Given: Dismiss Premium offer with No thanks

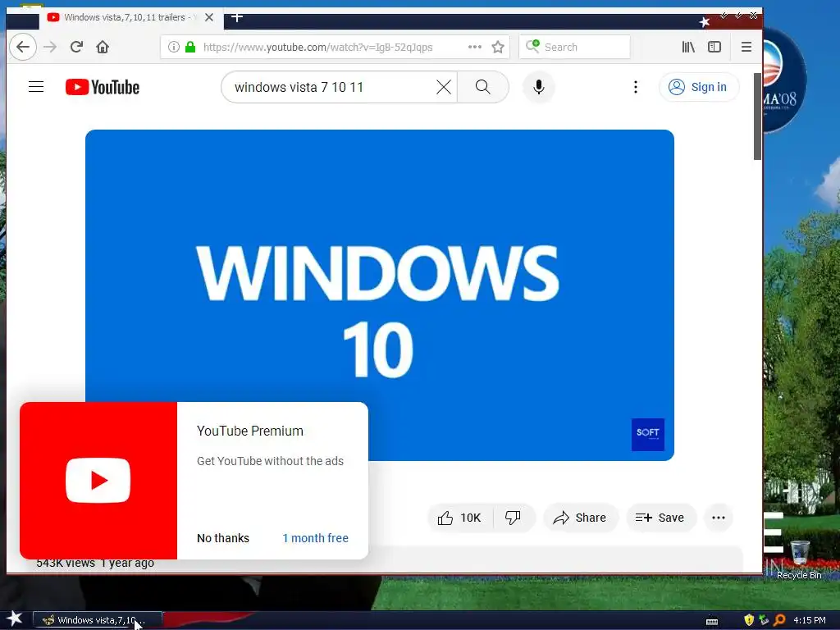Looking at the screenshot, I should (x=223, y=538).
